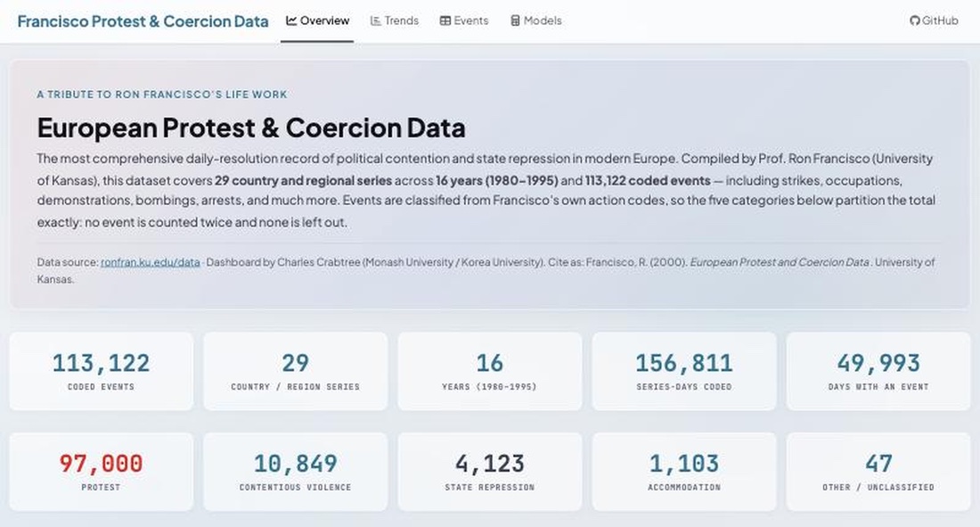The width and height of the screenshot is (980, 527).
Task: Click the Events table icon
Action: [x=445, y=21]
